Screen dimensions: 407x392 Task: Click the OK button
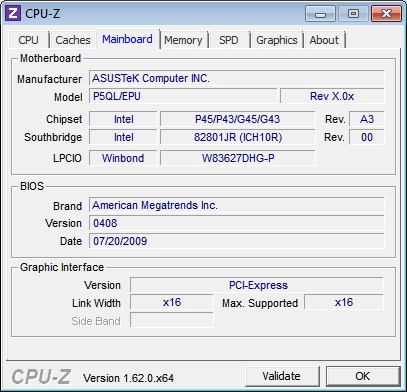362,376
